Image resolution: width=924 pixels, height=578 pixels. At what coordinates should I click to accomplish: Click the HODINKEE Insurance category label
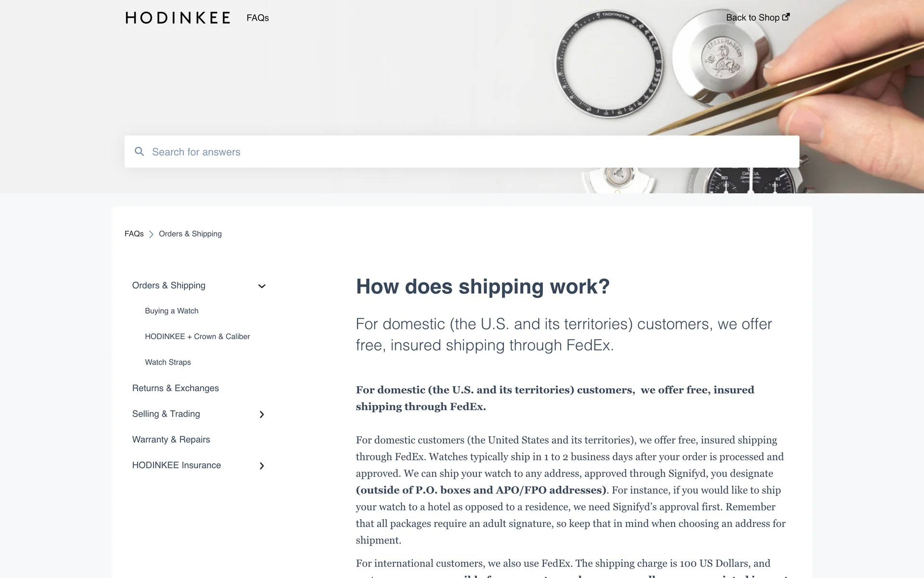(177, 465)
